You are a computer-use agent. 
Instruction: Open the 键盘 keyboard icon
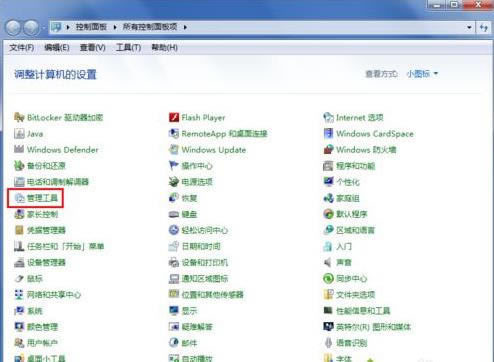(x=174, y=214)
